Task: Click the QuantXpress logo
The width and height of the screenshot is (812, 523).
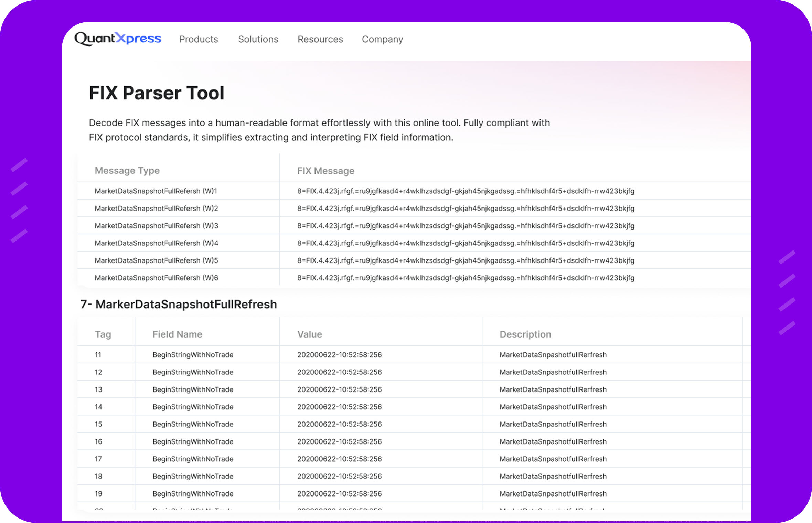Action: pos(118,39)
